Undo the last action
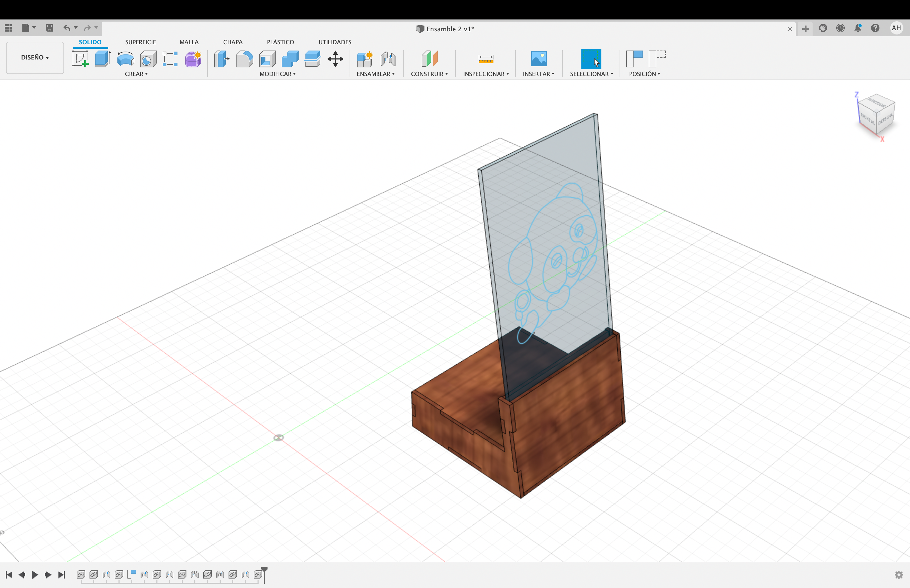910x588 pixels. tap(67, 28)
